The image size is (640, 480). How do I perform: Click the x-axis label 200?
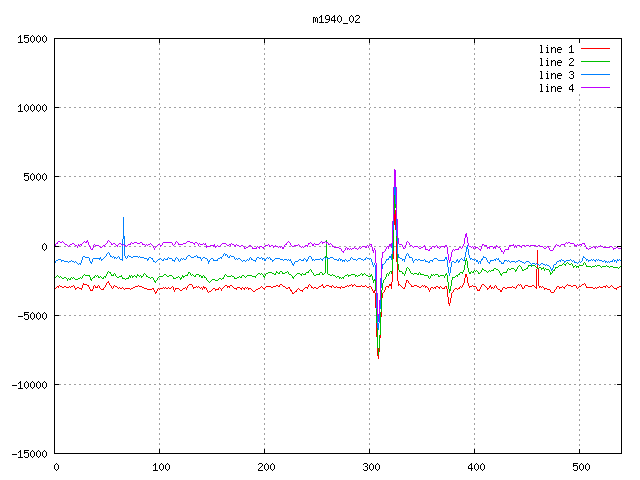point(266,467)
